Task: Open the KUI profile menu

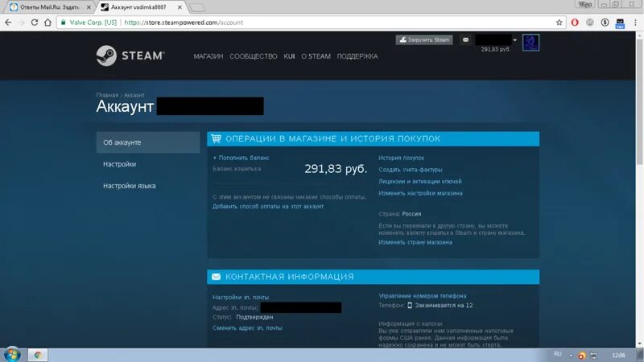Action: tap(289, 56)
